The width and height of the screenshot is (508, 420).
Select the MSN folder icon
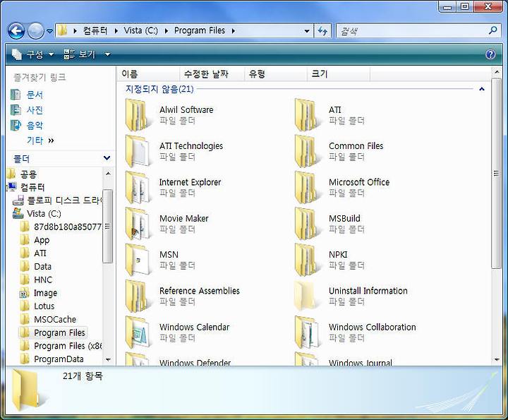(138, 260)
